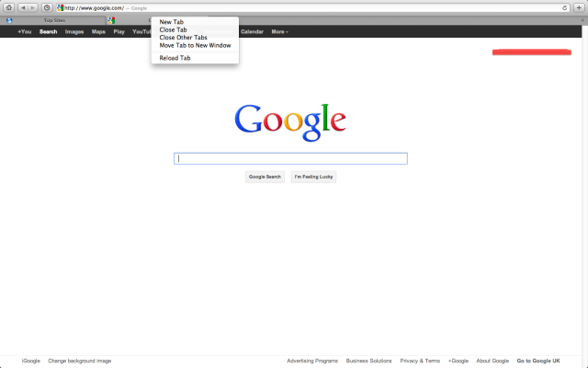
Task: Focus the Google search text field
Action: click(x=290, y=158)
